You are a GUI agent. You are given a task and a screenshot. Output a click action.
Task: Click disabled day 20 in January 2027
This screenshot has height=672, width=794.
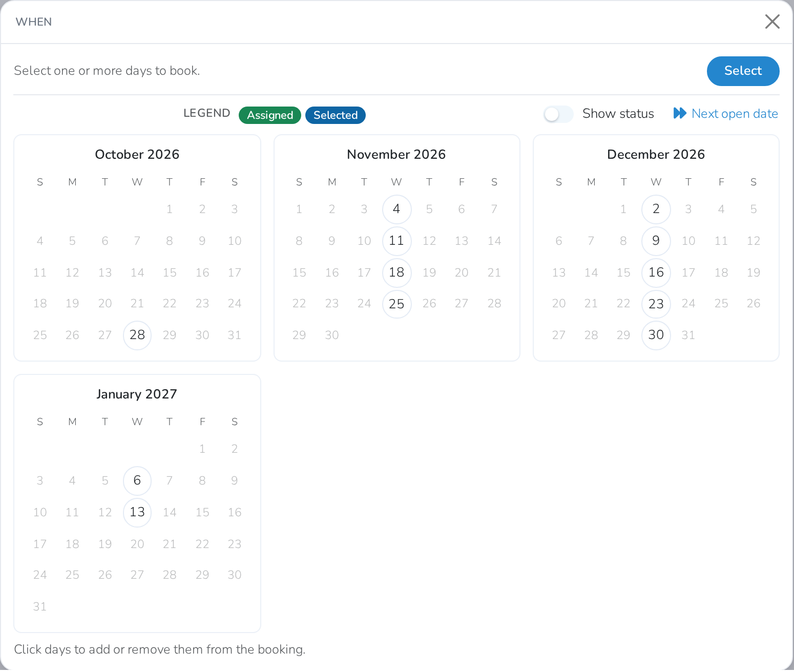[x=137, y=544]
